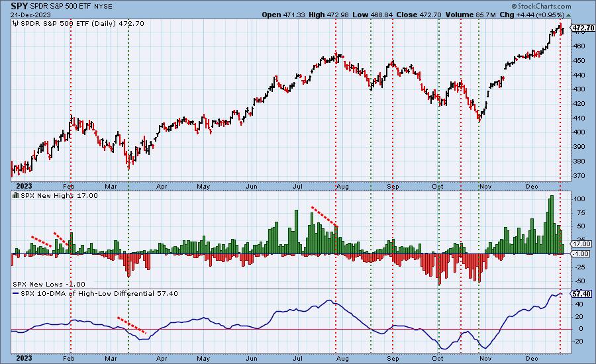
Task: Click the tallest green New Highs bar in December
Action: tap(552, 224)
